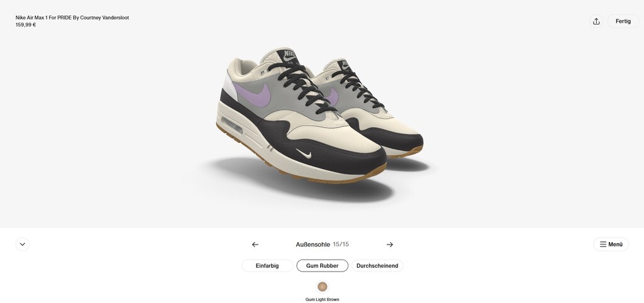Collapse panel with the chevron-down button
The width and height of the screenshot is (644, 303).
point(23,245)
